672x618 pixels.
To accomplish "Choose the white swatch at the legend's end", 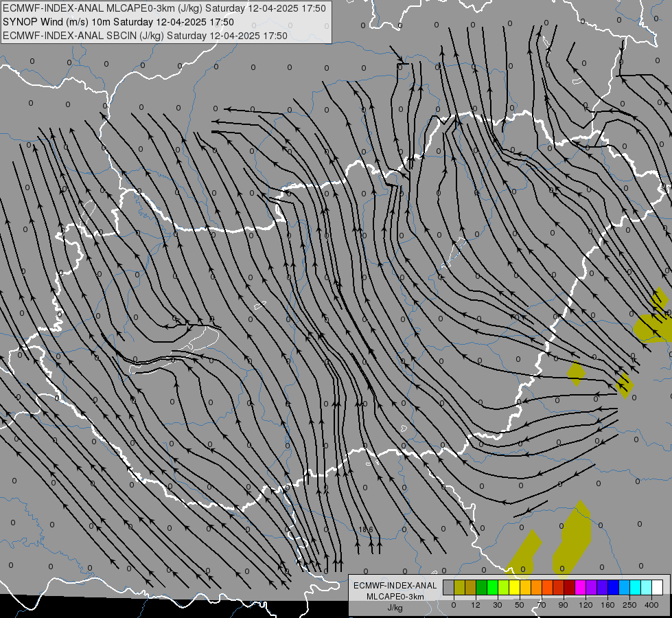I will 658,588.
